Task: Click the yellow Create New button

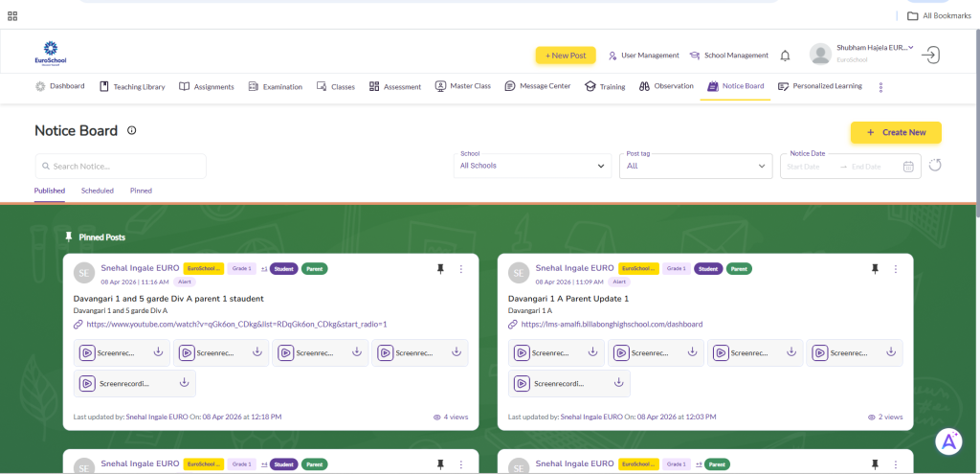Action: (x=896, y=132)
